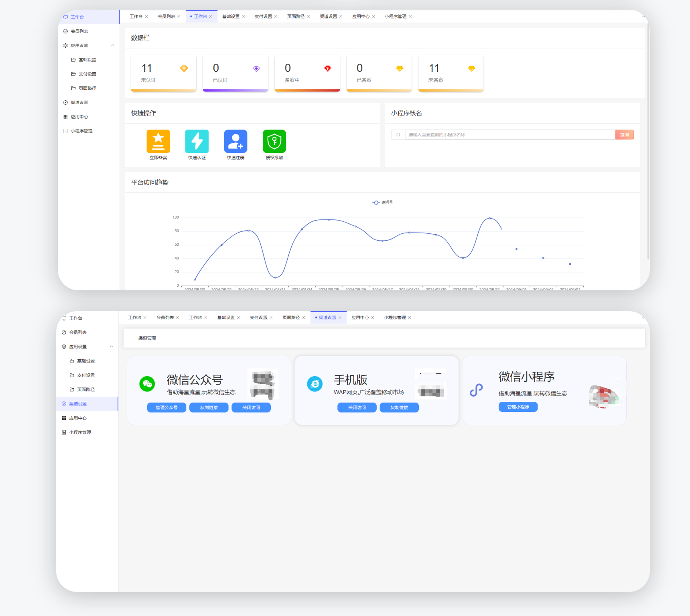Click the mini program name search field
This screenshot has width=690, height=616.
click(x=509, y=135)
